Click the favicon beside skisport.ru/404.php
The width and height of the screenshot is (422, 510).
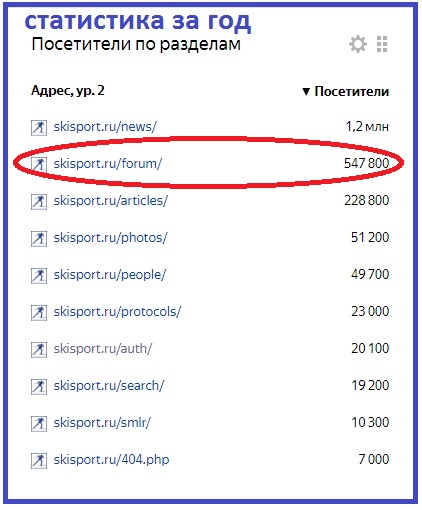click(39, 461)
